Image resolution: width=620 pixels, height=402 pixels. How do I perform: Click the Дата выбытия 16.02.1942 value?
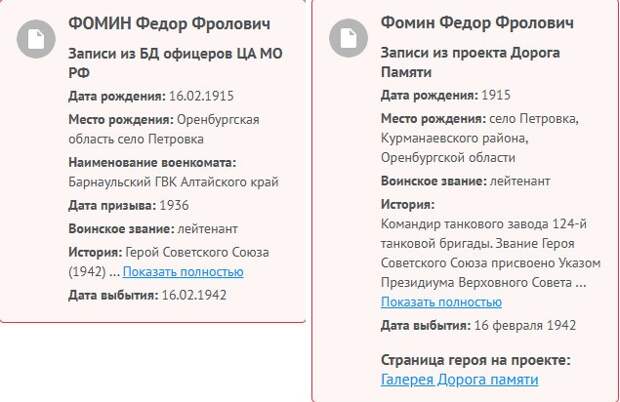click(x=194, y=295)
